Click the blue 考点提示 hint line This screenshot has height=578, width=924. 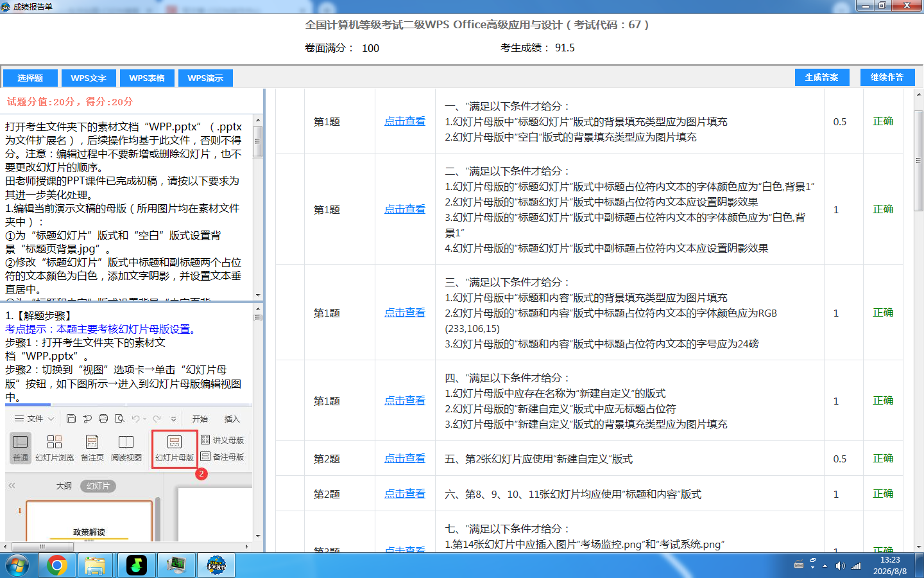point(101,329)
